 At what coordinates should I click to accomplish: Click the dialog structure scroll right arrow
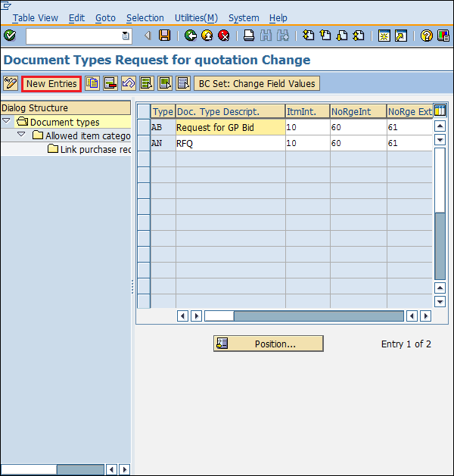click(124, 470)
